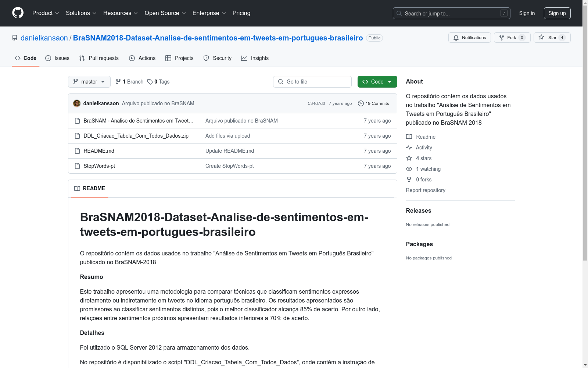Image resolution: width=588 pixels, height=368 pixels.
Task: View the 1 Branch link
Action: click(x=129, y=82)
